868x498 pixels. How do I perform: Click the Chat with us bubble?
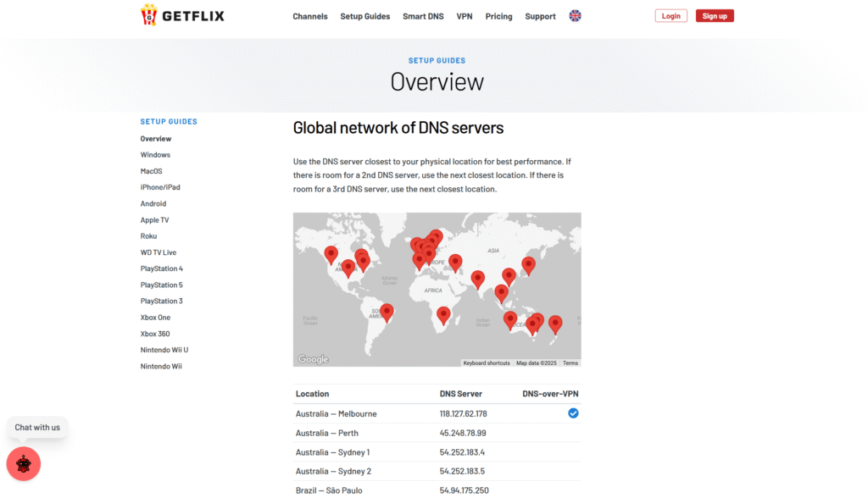[37, 428]
